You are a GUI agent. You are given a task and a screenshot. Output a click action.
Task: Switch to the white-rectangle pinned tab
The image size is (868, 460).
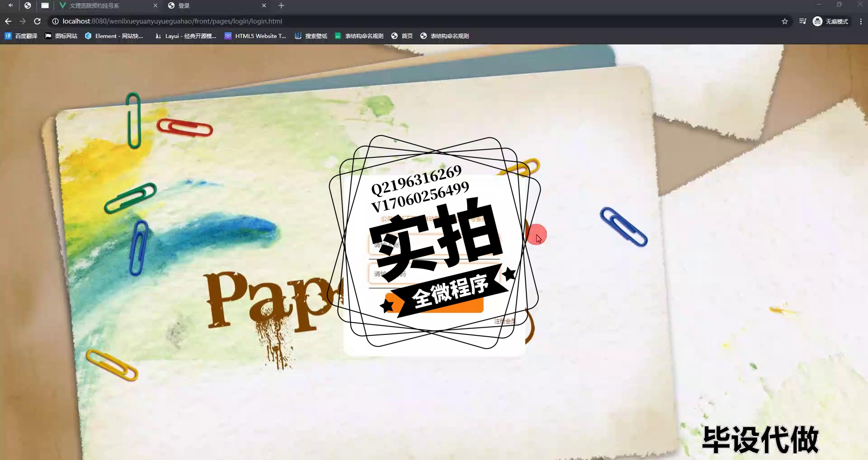[x=45, y=5]
